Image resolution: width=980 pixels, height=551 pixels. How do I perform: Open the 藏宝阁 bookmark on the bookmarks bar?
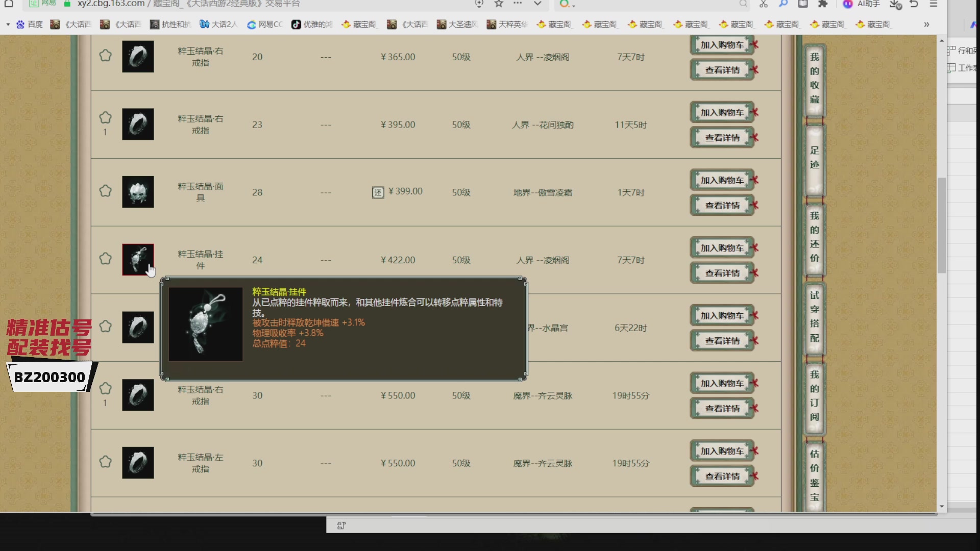pyautogui.click(x=360, y=24)
